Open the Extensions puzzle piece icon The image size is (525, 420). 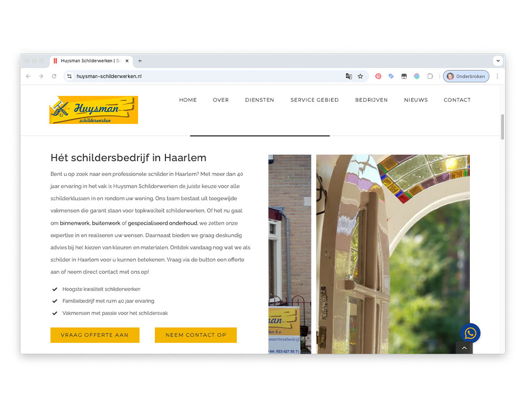click(x=430, y=76)
